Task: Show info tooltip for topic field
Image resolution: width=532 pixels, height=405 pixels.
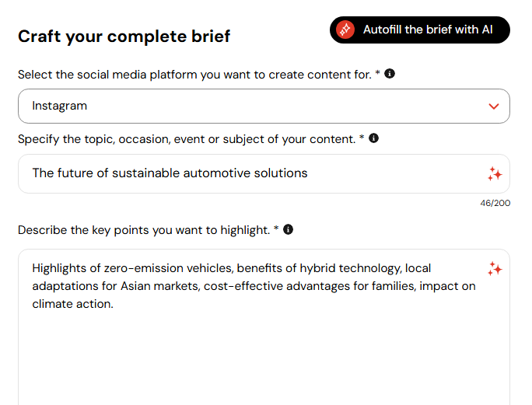Action: 373,138
